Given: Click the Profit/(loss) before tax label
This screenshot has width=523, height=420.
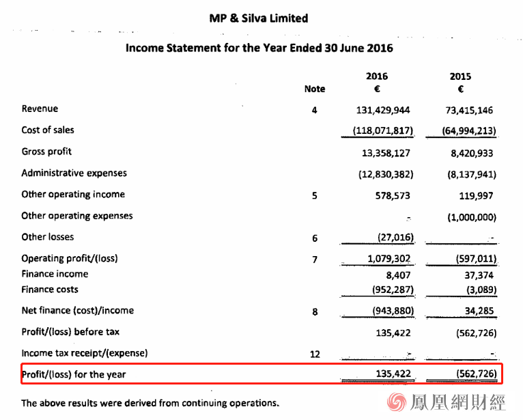Looking at the screenshot, I should [70, 332].
